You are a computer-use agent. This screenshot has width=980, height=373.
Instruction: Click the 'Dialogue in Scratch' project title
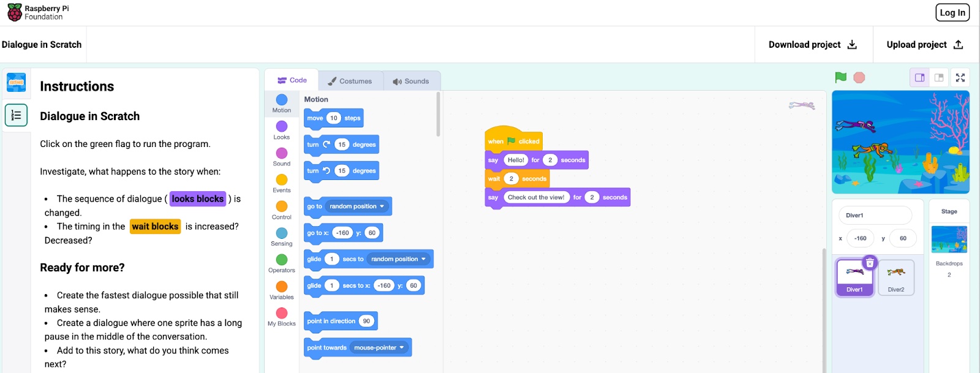(42, 45)
